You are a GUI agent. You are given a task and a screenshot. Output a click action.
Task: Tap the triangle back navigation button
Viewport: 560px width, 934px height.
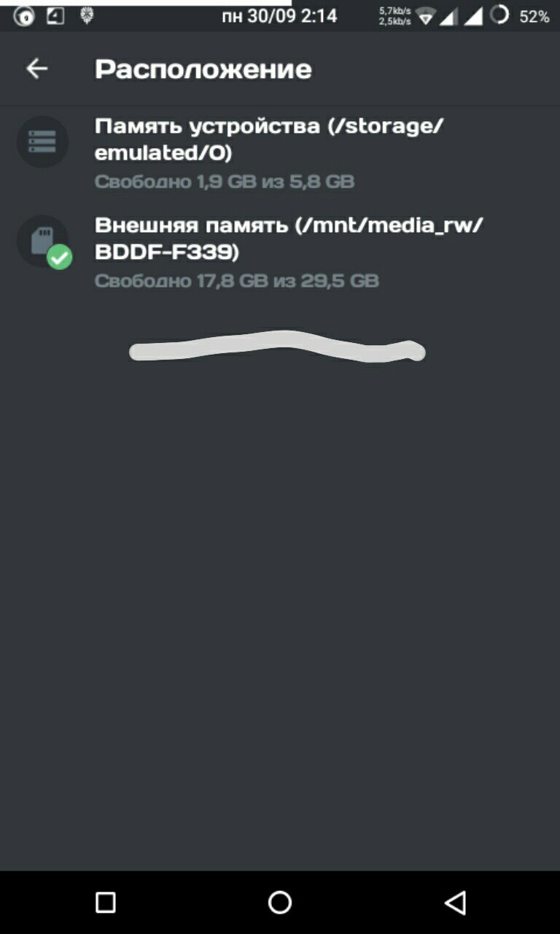pyautogui.click(x=455, y=903)
